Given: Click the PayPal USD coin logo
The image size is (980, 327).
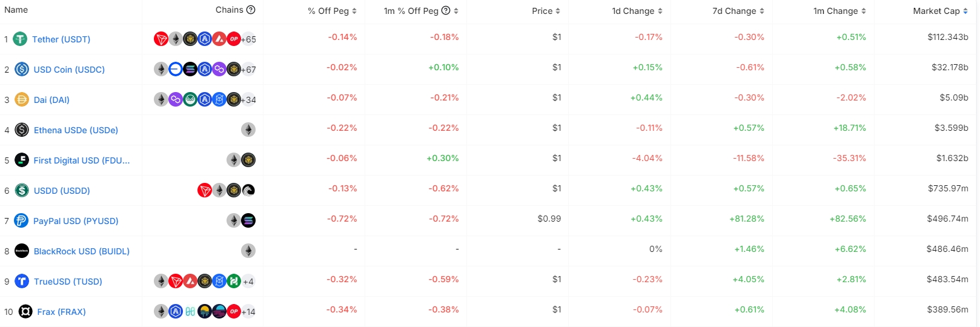Looking at the screenshot, I should pos(21,220).
